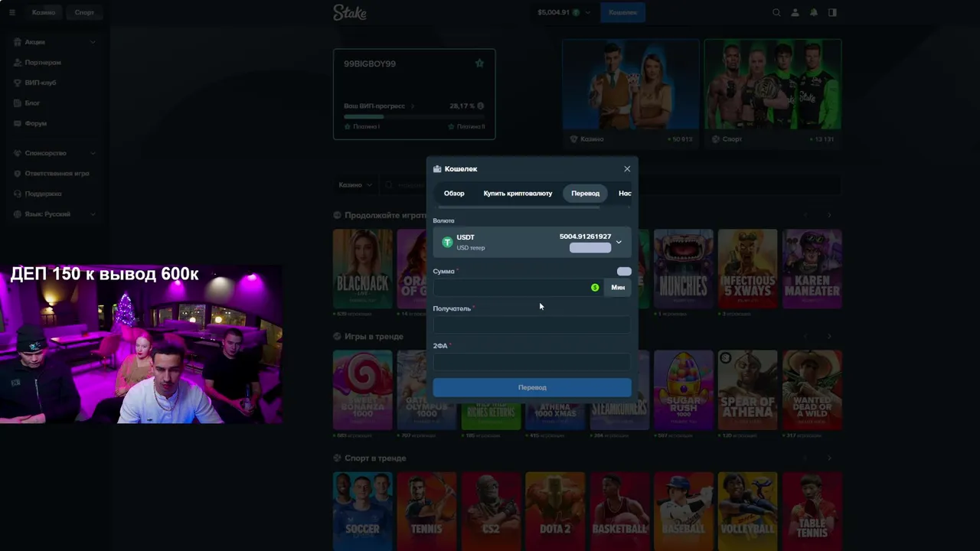Screen dimensions: 980x551
Task: Click the shield icon by Ответственная игра
Action: 18,174
